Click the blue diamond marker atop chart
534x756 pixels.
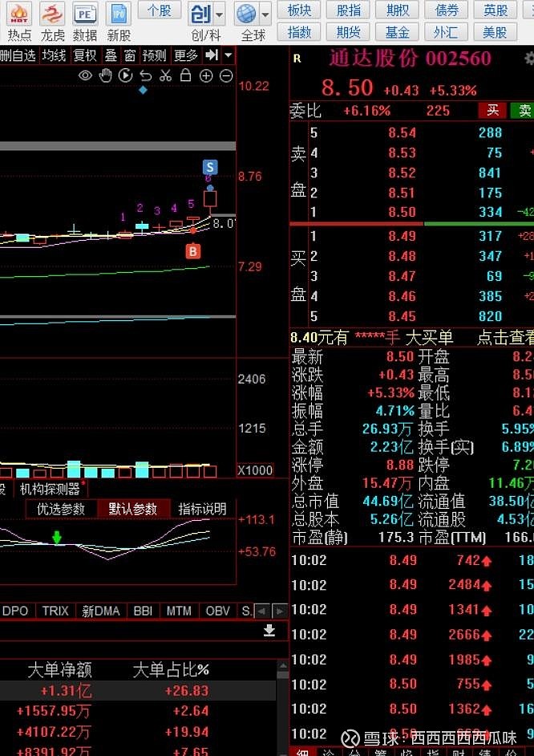(x=143, y=90)
